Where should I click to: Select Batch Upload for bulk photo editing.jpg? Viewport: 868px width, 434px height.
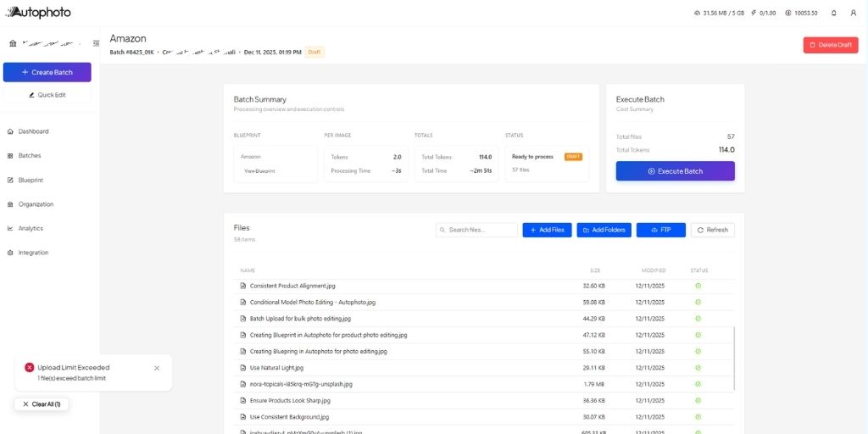point(300,319)
